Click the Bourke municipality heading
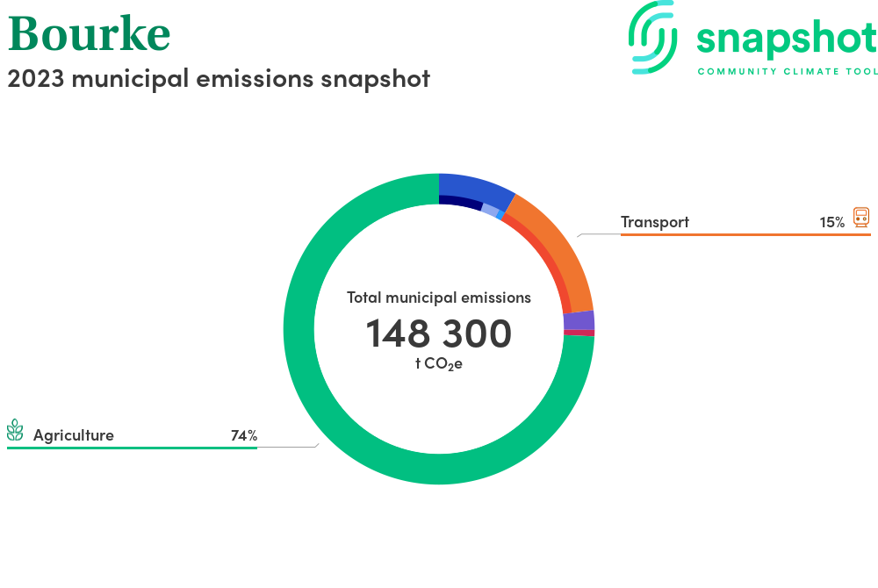Viewport: 878px width, 588px height. click(x=89, y=32)
